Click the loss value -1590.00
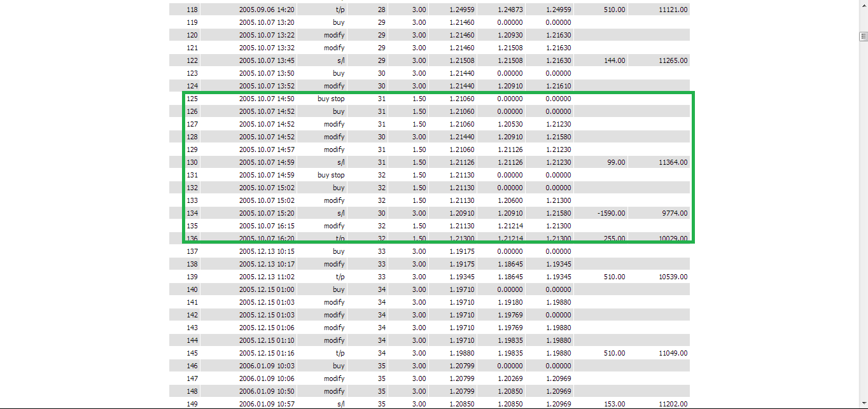Screen dimensions: 868x409 click(x=611, y=213)
